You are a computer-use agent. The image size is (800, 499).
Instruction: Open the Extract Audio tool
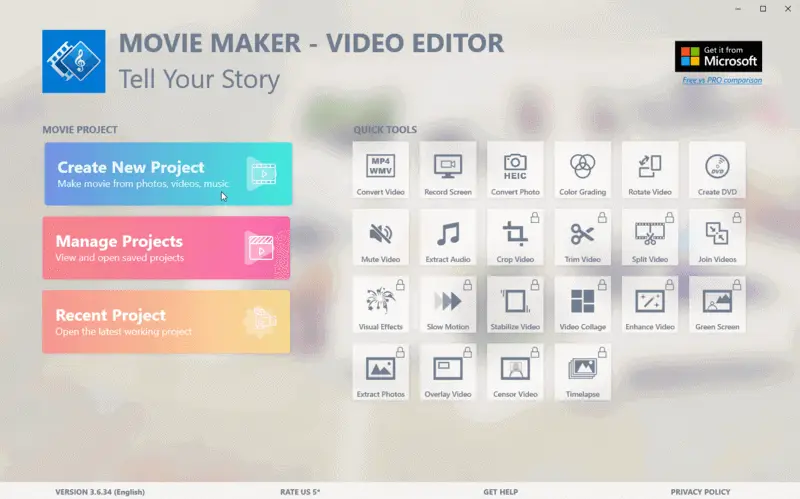tap(448, 237)
